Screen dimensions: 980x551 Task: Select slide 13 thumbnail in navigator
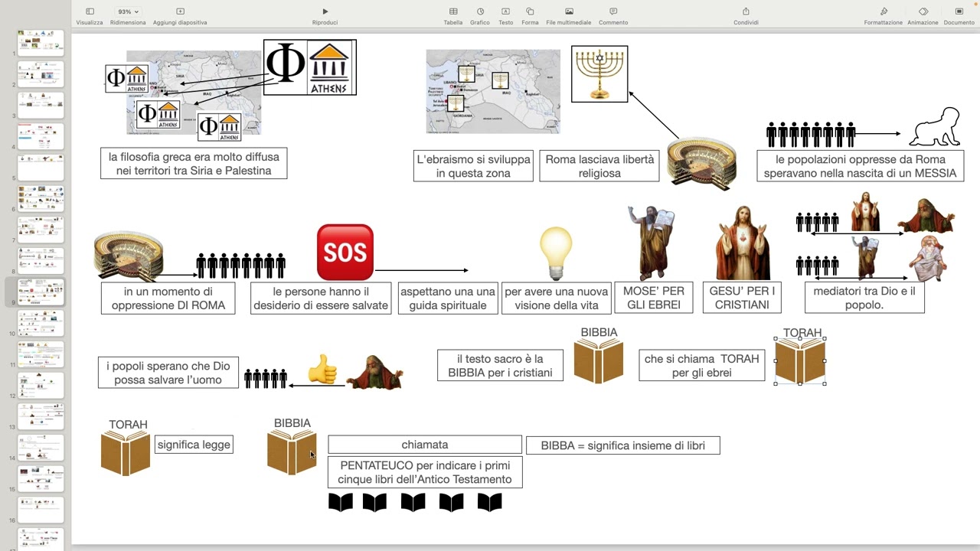pyautogui.click(x=41, y=416)
